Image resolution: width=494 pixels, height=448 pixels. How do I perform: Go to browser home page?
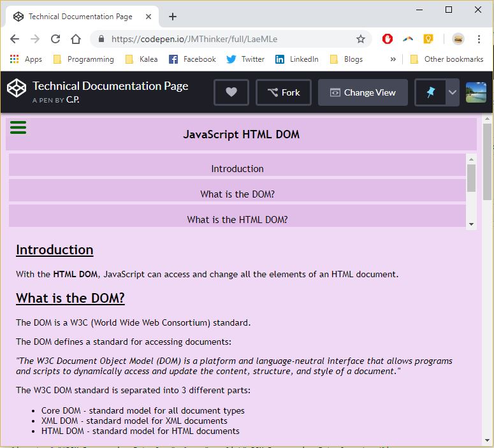[x=76, y=39]
